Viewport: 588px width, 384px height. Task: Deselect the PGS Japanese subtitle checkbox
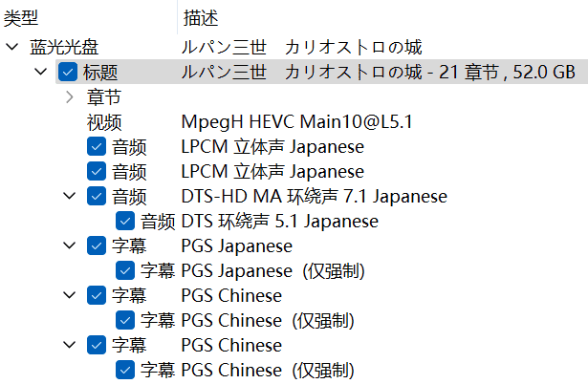coord(97,245)
